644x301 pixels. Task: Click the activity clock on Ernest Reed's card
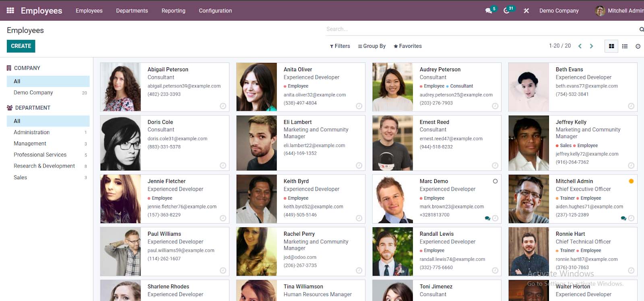pyautogui.click(x=495, y=165)
